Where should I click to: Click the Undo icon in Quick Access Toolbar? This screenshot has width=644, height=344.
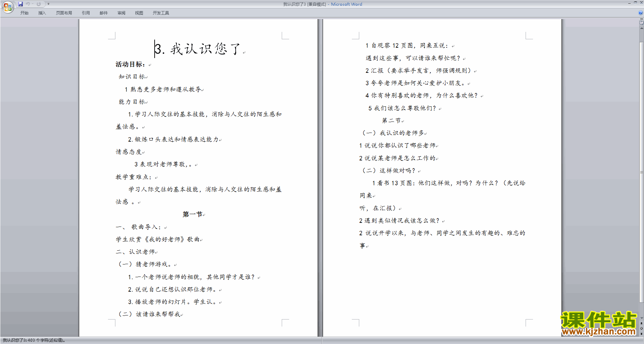(28, 4)
